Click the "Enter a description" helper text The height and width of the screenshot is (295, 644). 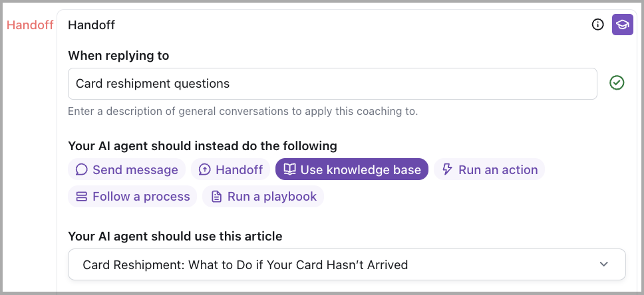[243, 111]
